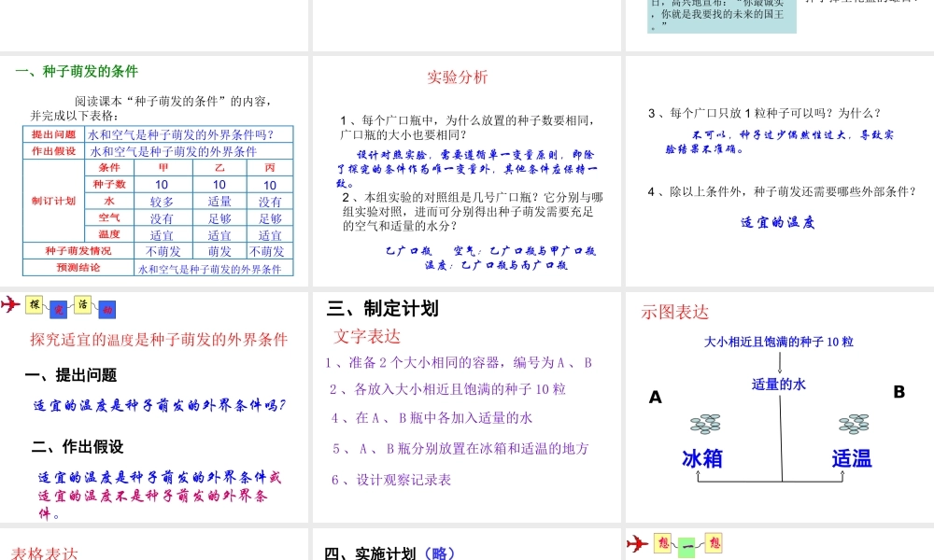The height and width of the screenshot is (560, 934).
Task: Open the slide titled 表格表达
Action: 154,544
